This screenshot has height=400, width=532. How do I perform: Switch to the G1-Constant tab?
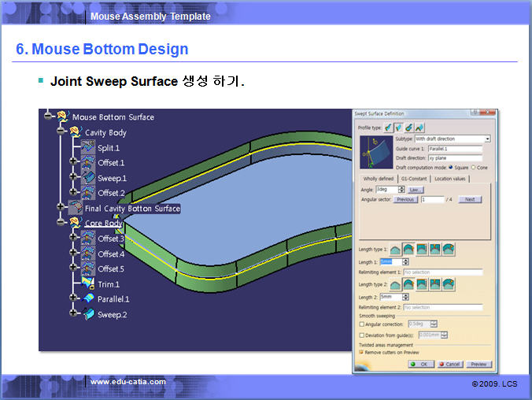tap(413, 179)
